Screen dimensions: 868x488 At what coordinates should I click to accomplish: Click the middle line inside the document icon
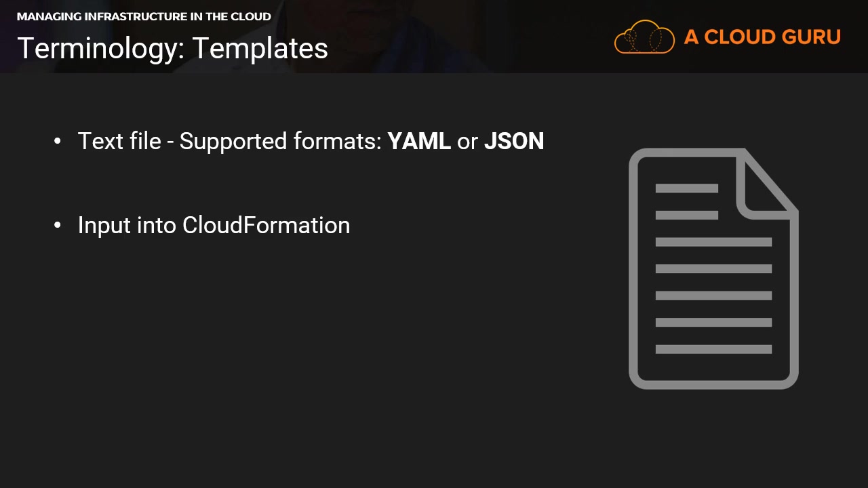point(713,268)
